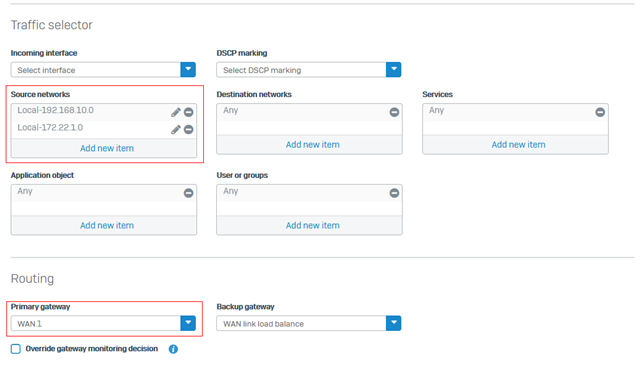Image resolution: width=640 pixels, height=377 pixels.
Task: Remove Any from User or groups
Action: (x=394, y=193)
